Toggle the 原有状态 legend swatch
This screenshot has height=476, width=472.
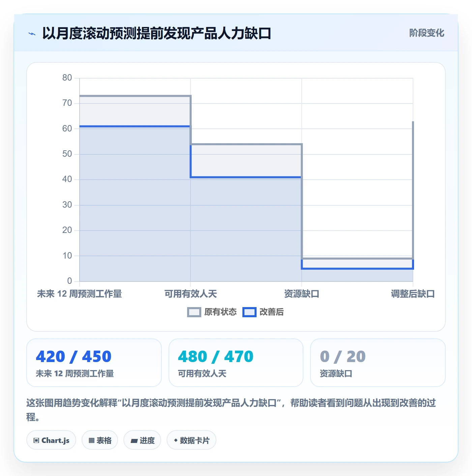(194, 312)
